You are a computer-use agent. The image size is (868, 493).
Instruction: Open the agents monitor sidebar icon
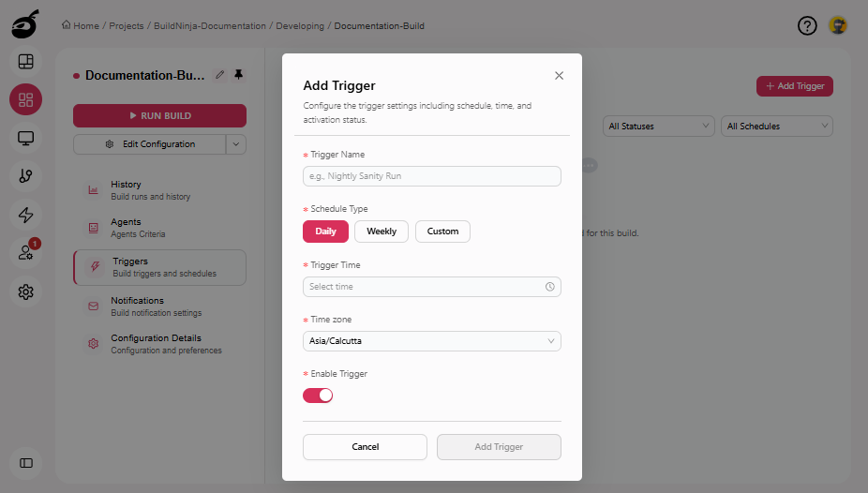26,138
